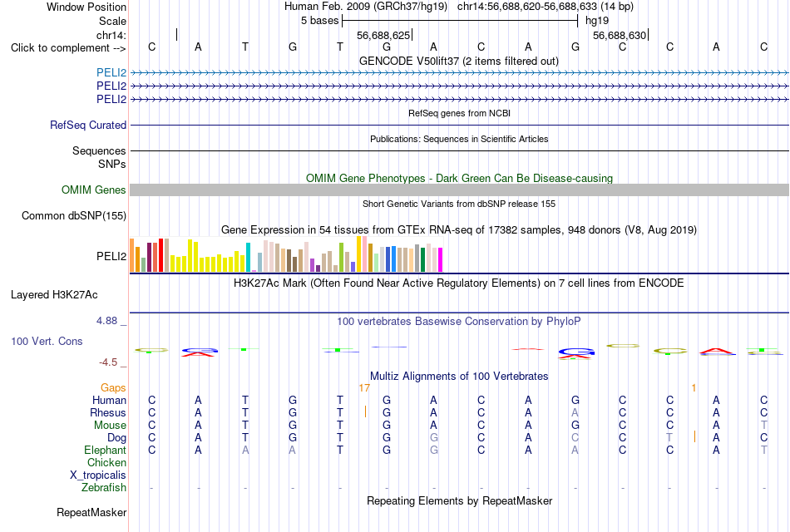Screen dimensions: 790x532
Task: Select the Zebrafish alignment row label
Action: point(104,488)
